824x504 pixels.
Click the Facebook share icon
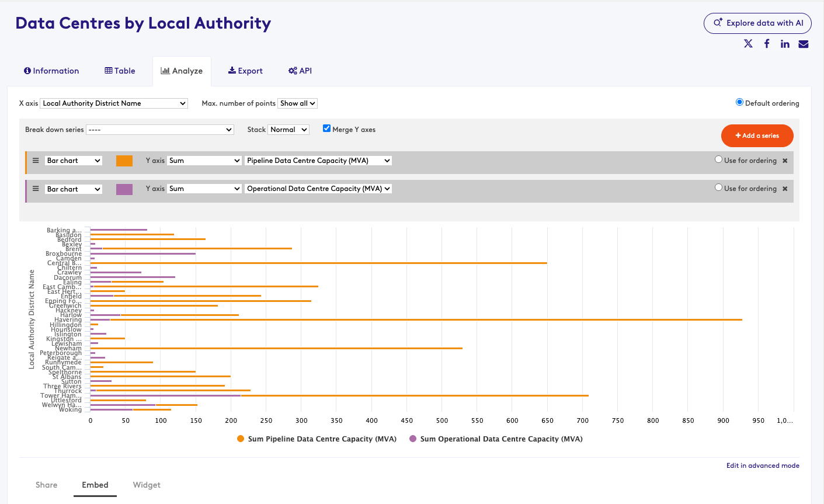pos(767,44)
